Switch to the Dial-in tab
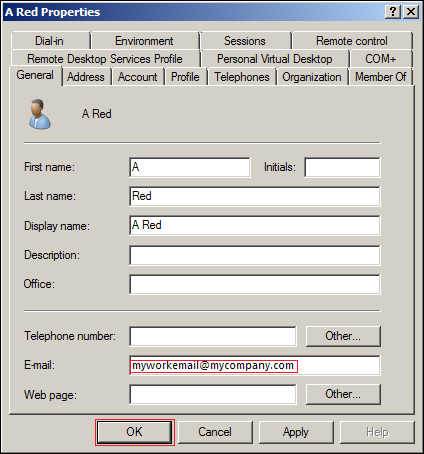Screen dimensions: 424x454 click(50, 41)
